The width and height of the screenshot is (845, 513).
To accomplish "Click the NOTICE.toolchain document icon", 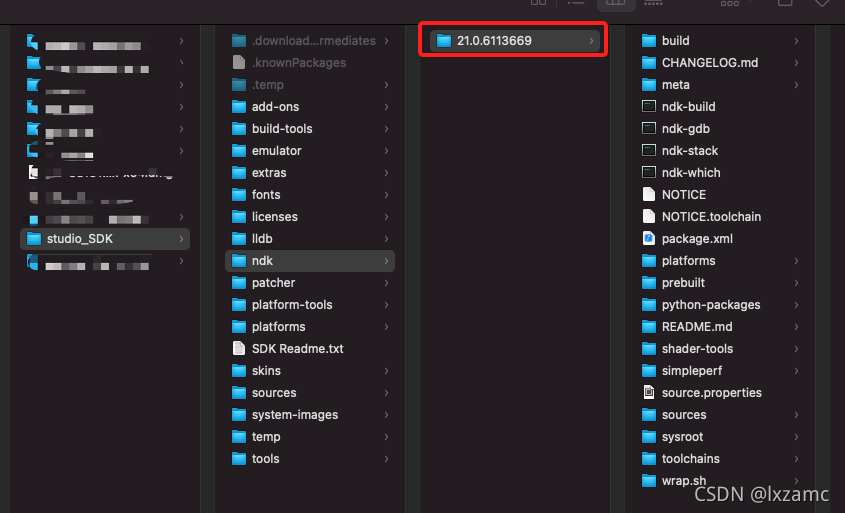I will click(x=649, y=217).
